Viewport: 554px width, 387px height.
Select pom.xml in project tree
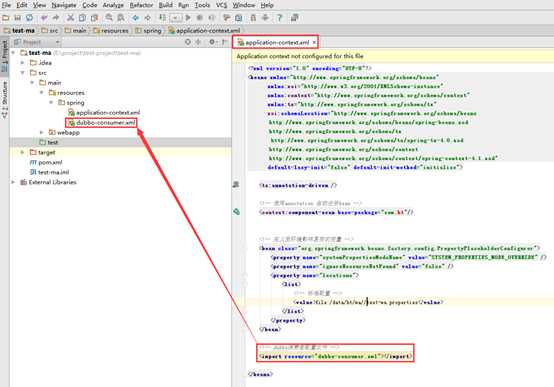pyautogui.click(x=46, y=162)
